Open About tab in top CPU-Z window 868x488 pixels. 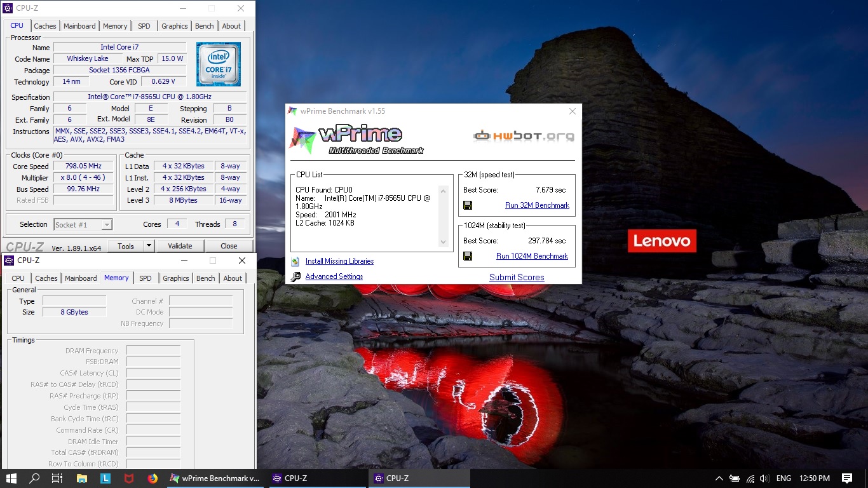[231, 26]
